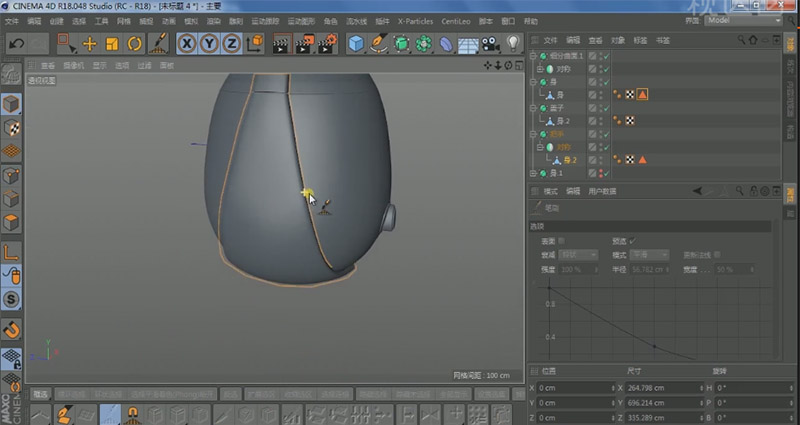The image size is (800, 425).
Task: Open the X-Particles menu
Action: (415, 21)
